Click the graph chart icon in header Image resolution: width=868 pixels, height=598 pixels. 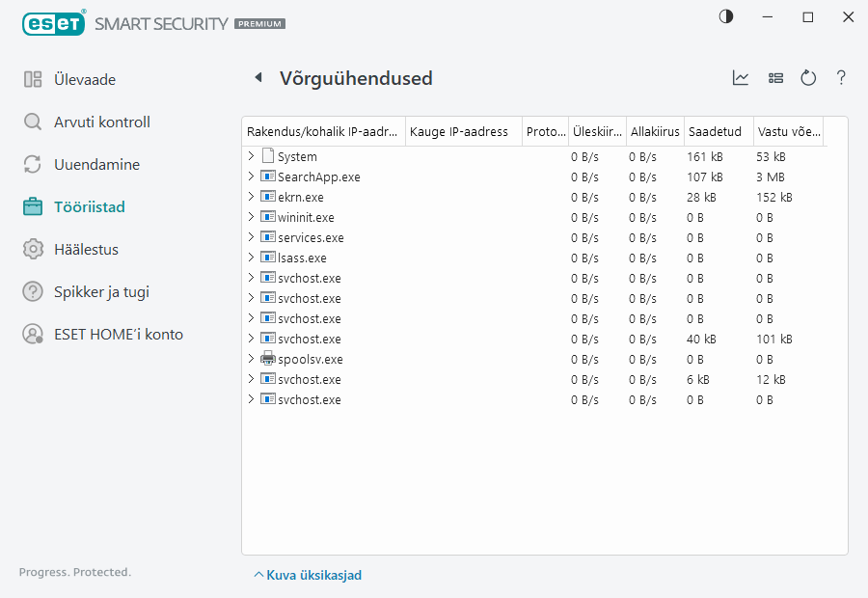(x=741, y=78)
